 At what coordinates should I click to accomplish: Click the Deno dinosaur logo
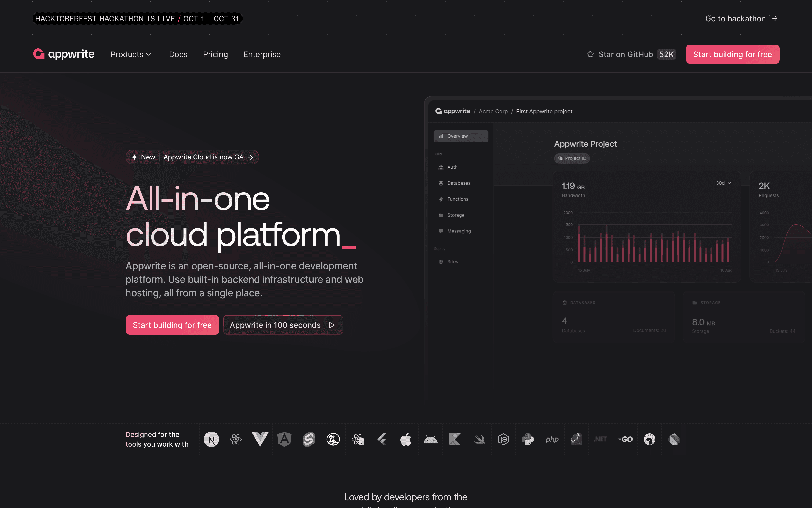point(649,439)
